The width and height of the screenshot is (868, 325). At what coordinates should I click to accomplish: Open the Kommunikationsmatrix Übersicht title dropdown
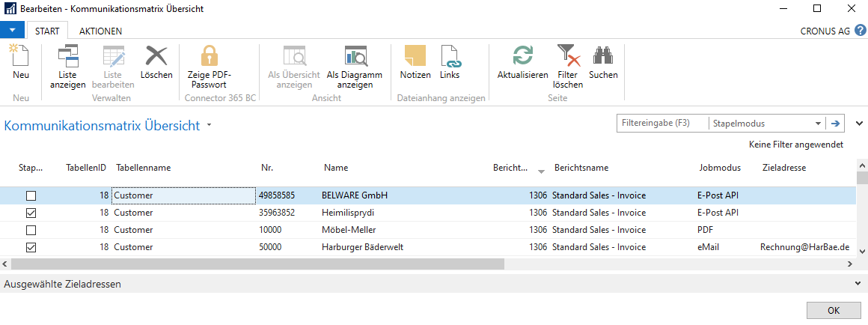(x=209, y=126)
